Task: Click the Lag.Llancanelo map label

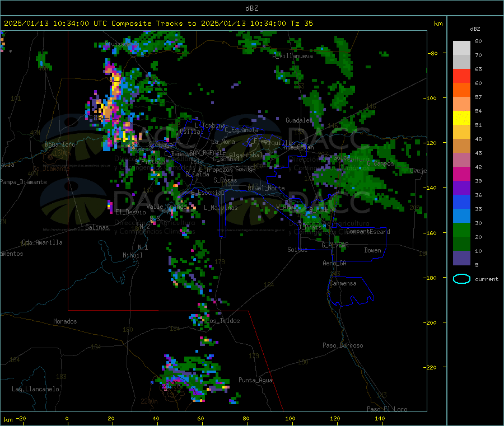Action: point(35,389)
